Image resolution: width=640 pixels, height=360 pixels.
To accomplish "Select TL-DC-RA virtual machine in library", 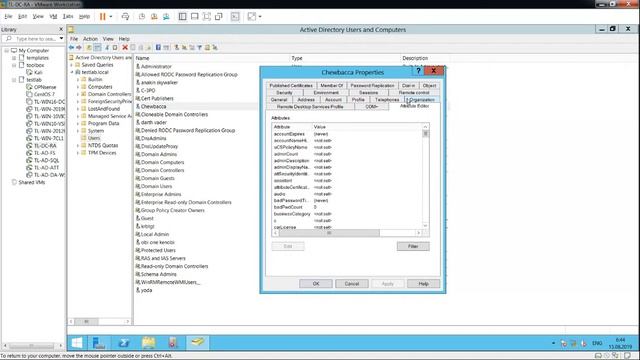I will [42, 146].
